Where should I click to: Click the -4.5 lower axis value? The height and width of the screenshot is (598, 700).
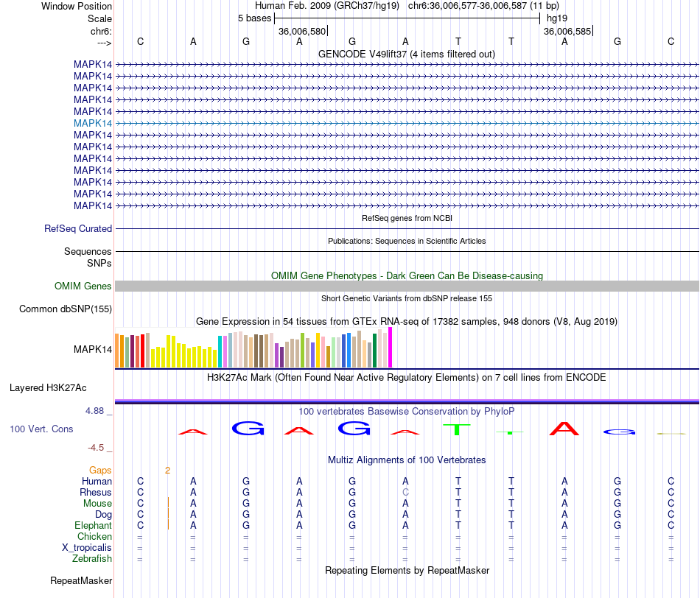pyautogui.click(x=96, y=448)
